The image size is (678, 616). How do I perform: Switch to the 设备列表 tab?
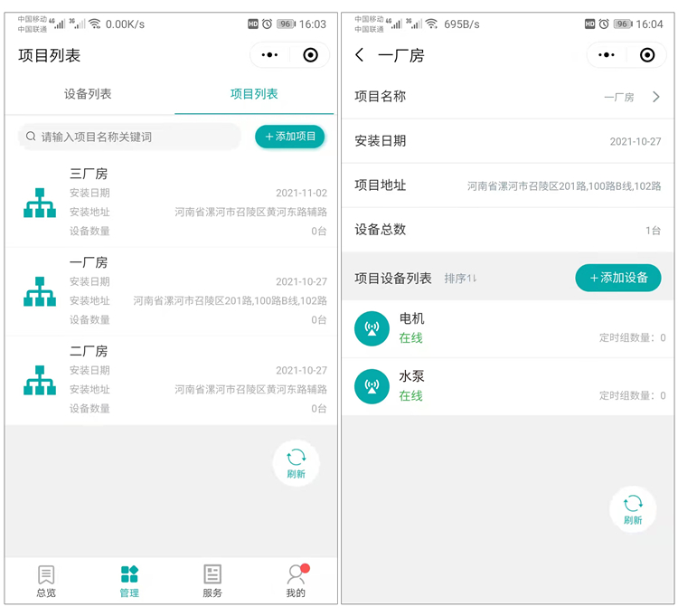88,94
